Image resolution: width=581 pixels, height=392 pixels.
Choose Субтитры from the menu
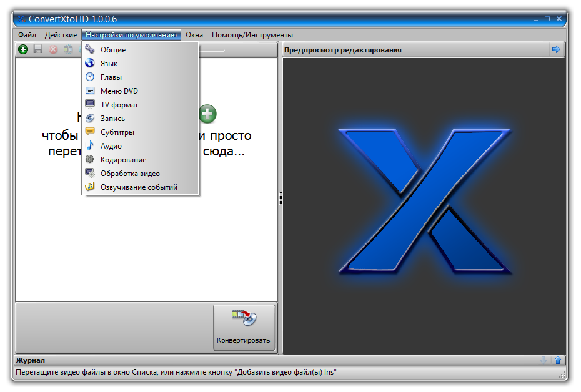coord(140,132)
